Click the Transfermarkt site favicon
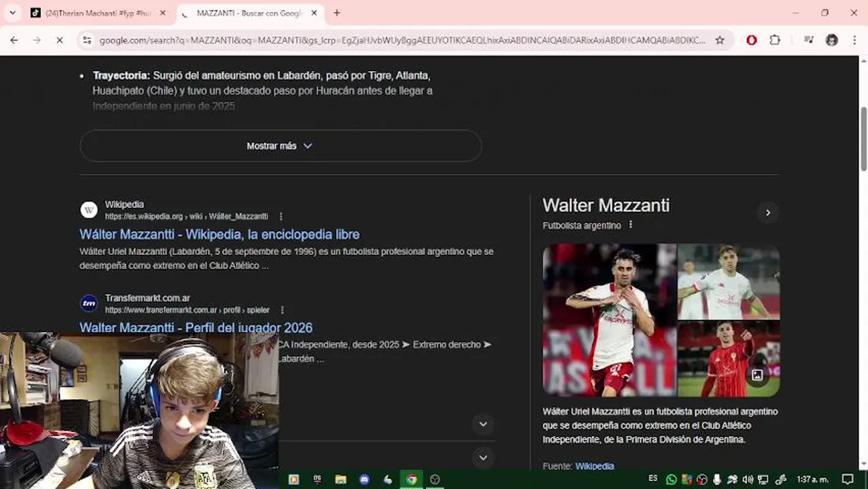 (x=89, y=304)
